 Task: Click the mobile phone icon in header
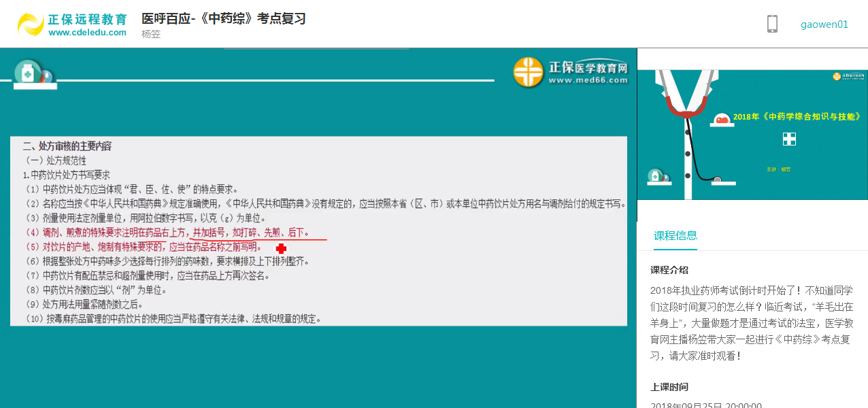pyautogui.click(x=772, y=24)
